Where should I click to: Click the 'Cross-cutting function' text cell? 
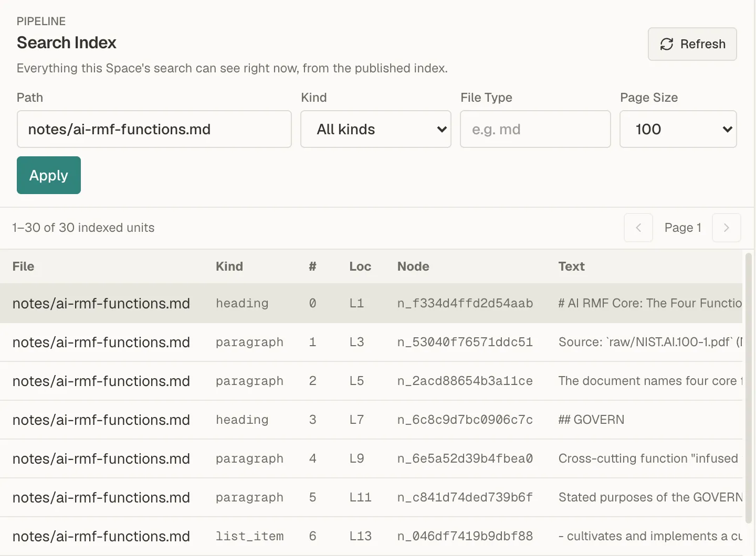[649, 458]
